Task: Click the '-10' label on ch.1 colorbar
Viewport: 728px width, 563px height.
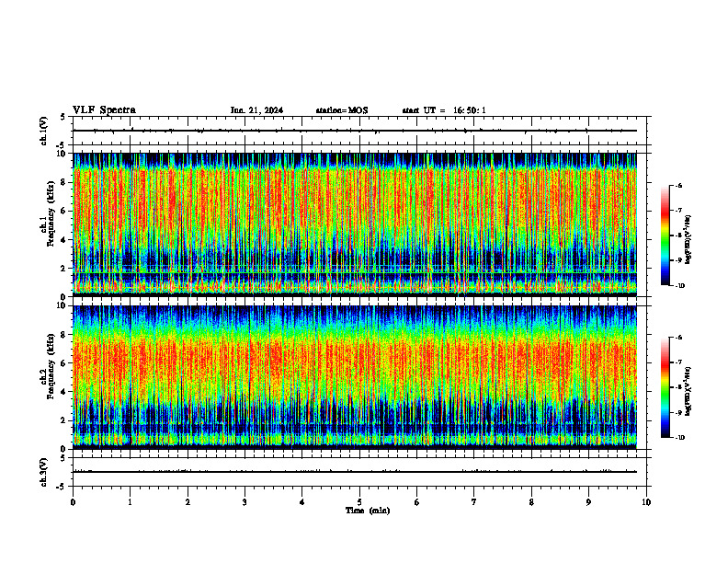Action: point(680,286)
